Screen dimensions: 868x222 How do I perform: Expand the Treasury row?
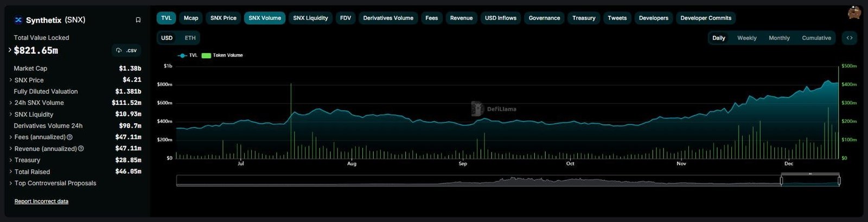point(10,160)
